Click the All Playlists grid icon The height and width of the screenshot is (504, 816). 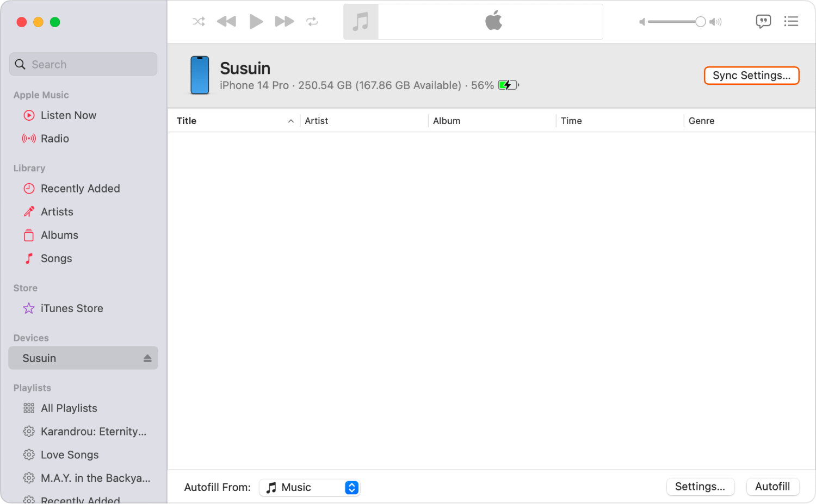pos(29,408)
